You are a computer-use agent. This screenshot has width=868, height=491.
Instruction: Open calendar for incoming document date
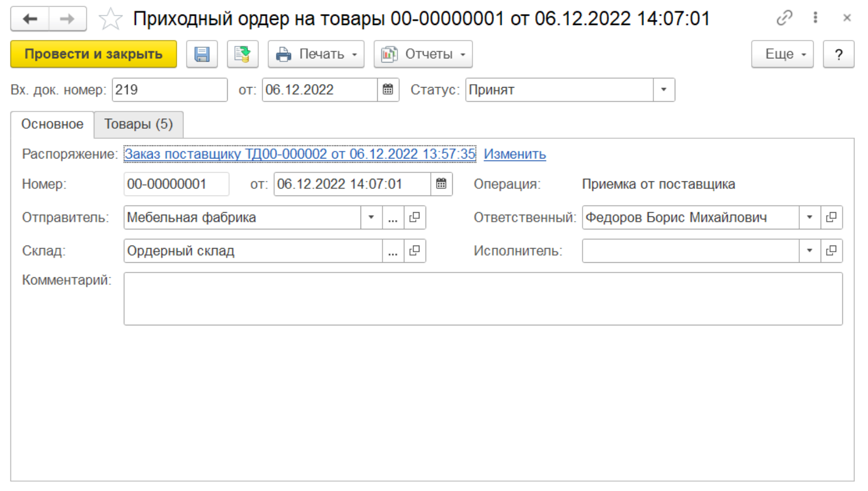388,90
